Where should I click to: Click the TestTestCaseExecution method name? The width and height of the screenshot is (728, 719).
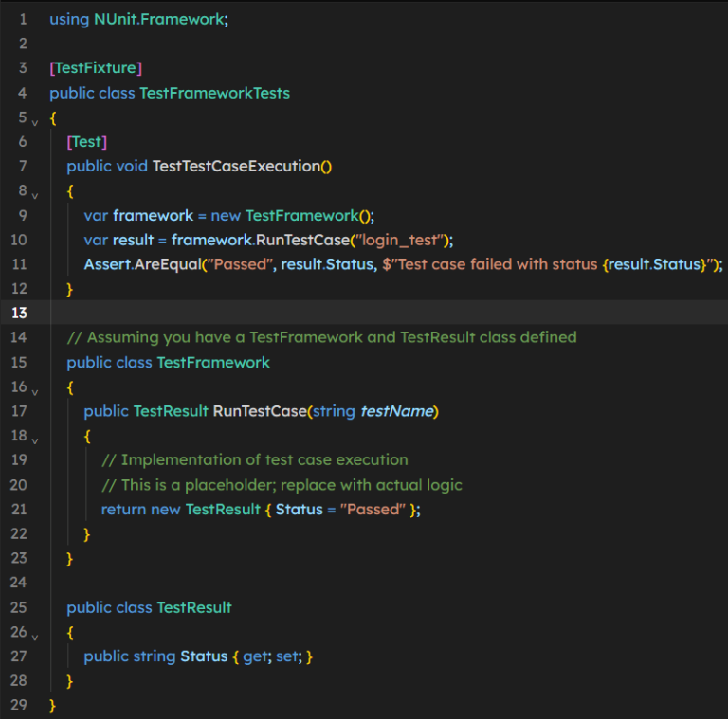pos(236,166)
